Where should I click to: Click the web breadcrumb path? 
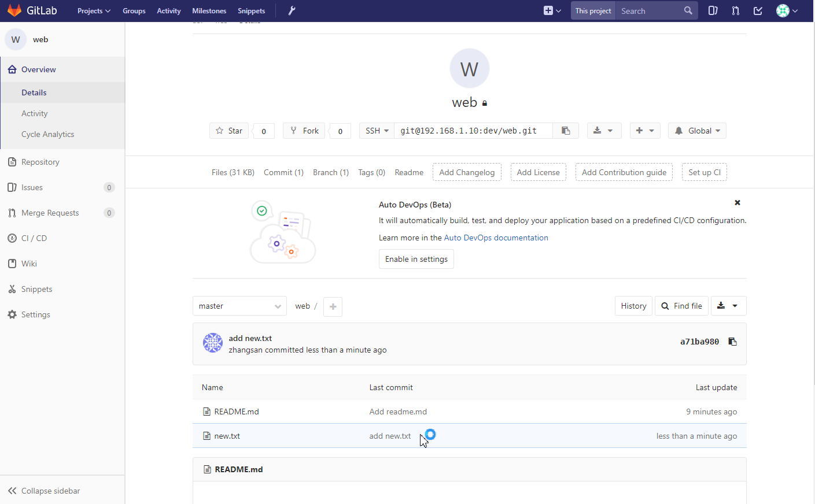click(303, 306)
